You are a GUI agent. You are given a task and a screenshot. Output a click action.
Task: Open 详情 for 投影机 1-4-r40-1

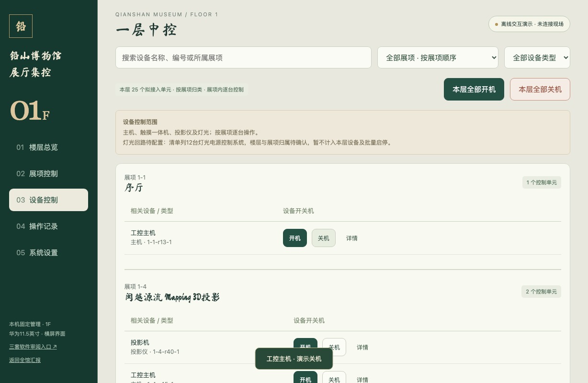click(x=362, y=347)
